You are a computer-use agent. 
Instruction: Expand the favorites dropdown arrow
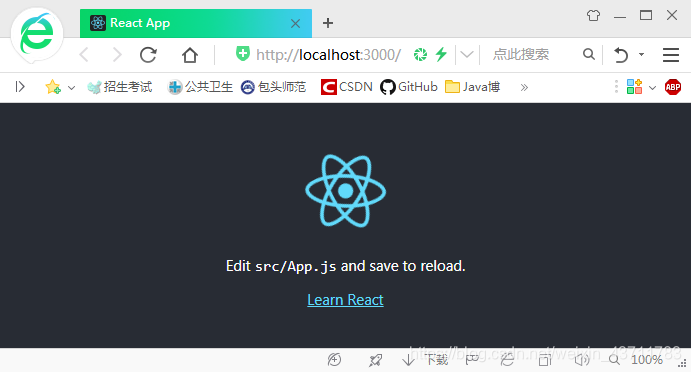[x=71, y=88]
